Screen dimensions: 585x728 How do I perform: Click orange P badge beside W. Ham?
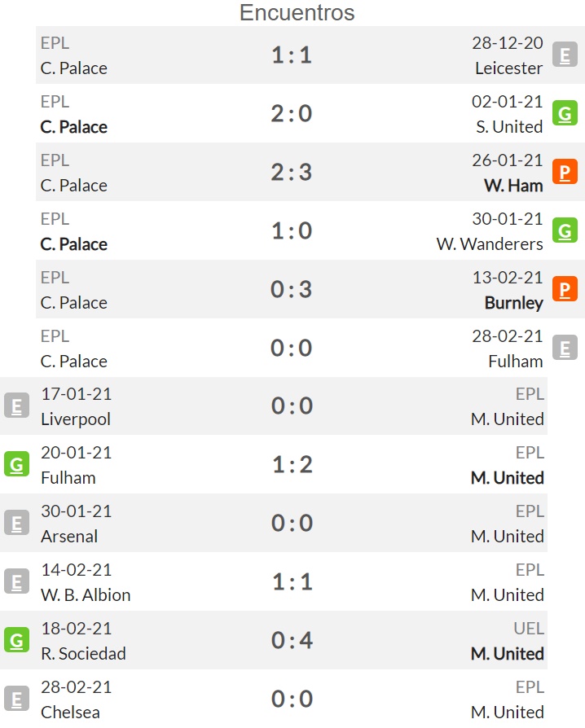[565, 172]
